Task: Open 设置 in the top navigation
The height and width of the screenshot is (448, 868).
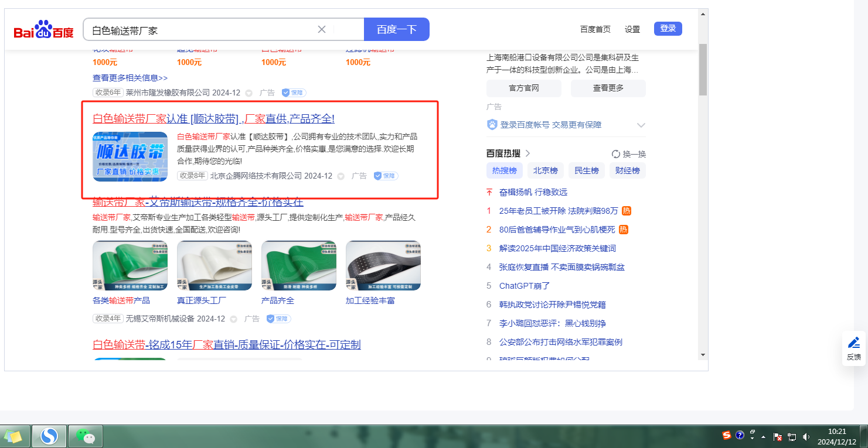Action: [632, 29]
